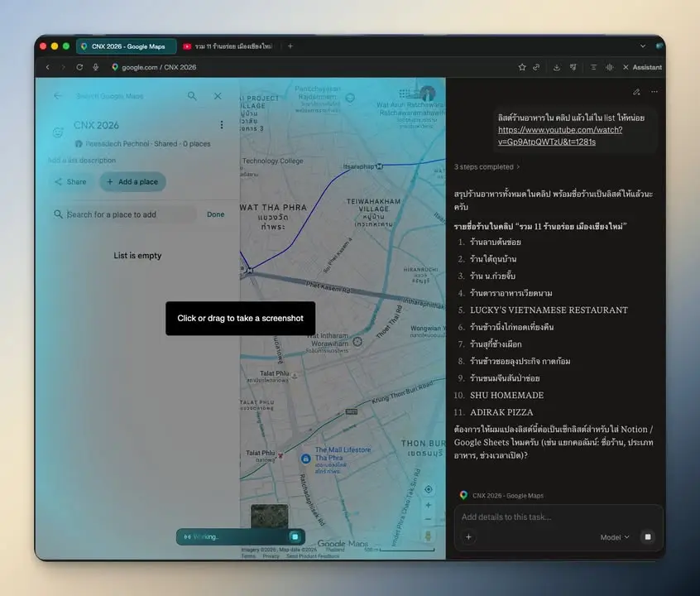Click the Share button
Image resolution: width=700 pixels, height=596 pixels.
70,182
